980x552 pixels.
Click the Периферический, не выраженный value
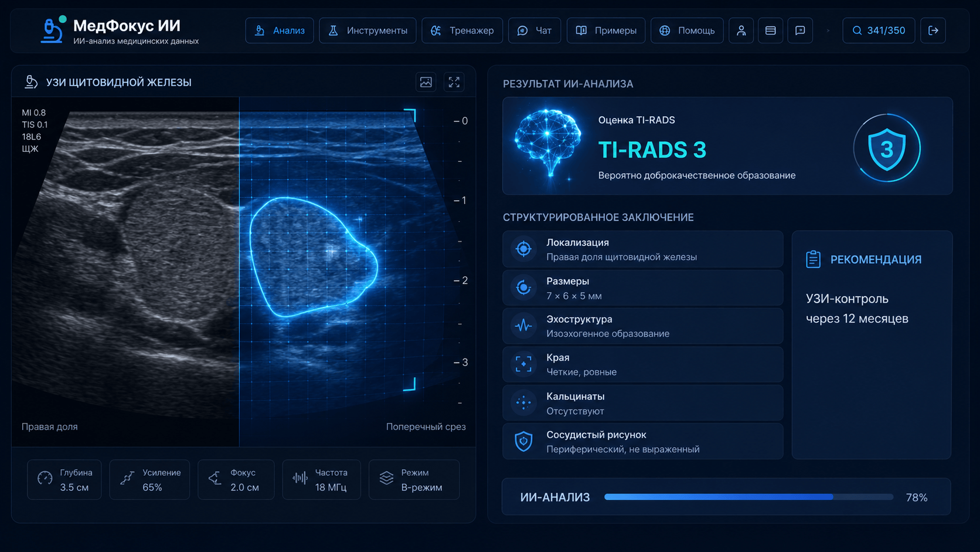(x=623, y=449)
